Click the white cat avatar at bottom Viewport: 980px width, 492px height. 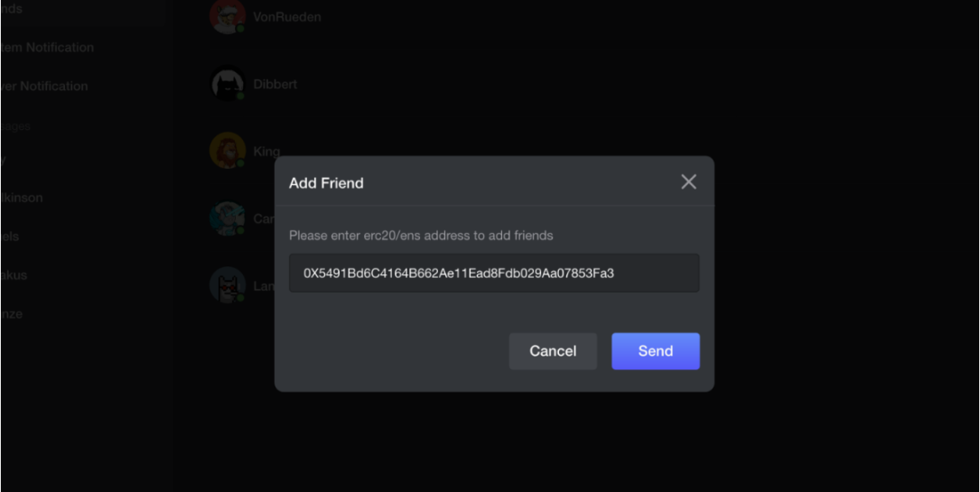227,285
